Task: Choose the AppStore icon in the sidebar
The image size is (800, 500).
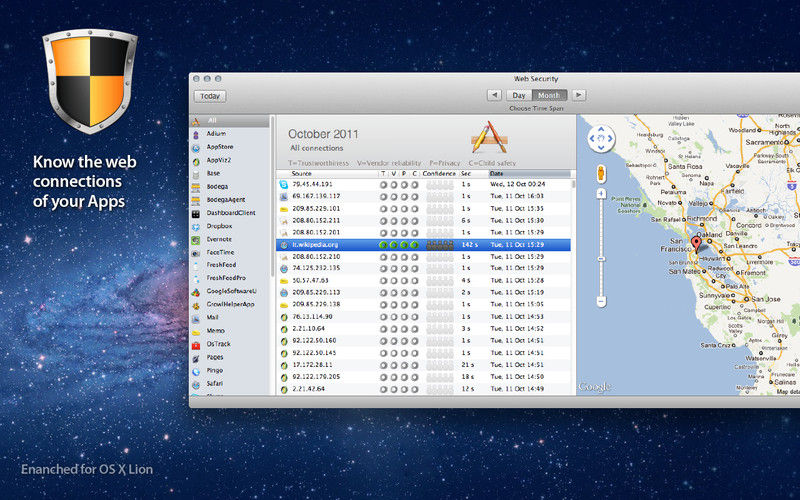Action: [x=196, y=148]
